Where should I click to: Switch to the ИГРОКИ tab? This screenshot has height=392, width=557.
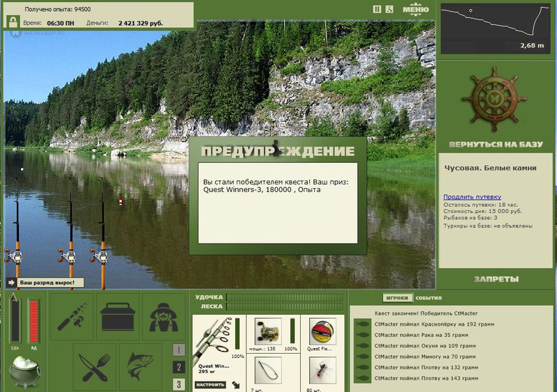pyautogui.click(x=397, y=298)
